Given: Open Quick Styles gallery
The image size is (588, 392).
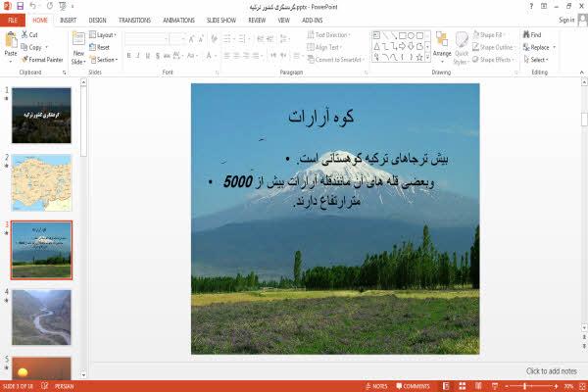Looking at the screenshot, I should click(462, 49).
